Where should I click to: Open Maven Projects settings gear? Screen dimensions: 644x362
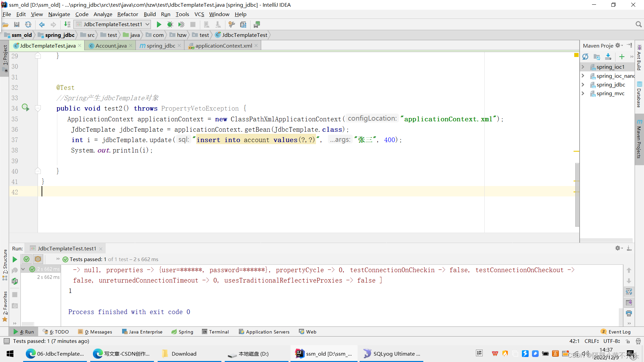(x=618, y=45)
